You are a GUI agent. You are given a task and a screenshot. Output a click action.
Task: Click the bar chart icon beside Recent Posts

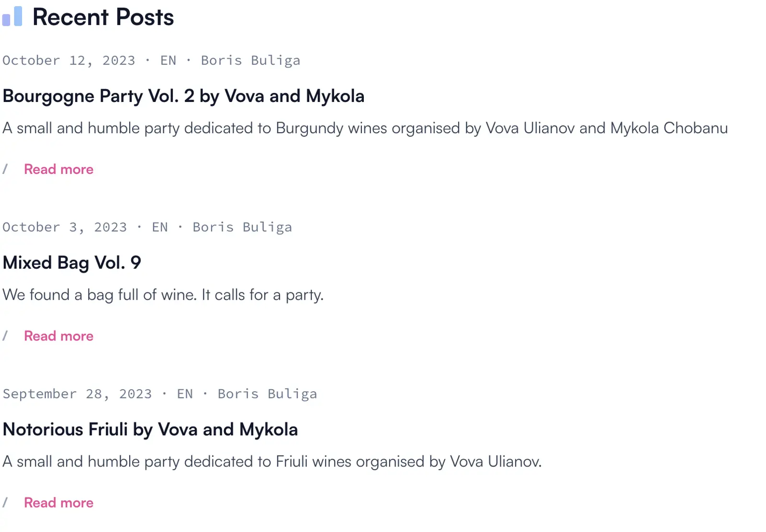click(x=12, y=17)
